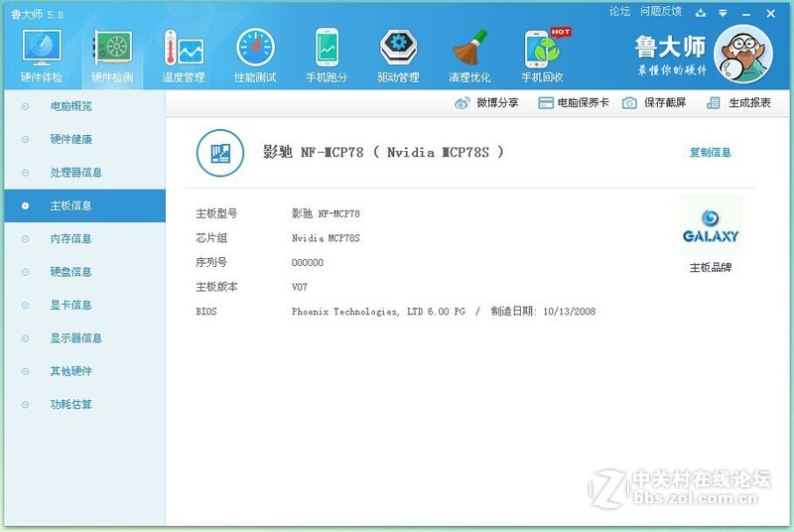Click the chipset value Nvidia MCP78S
The image size is (794, 532).
coord(326,238)
